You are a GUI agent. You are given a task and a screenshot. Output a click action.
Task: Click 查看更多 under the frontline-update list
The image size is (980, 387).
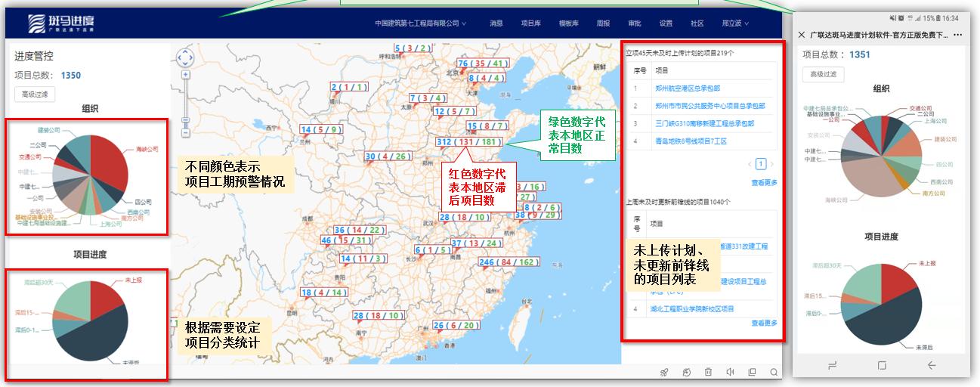click(x=764, y=324)
